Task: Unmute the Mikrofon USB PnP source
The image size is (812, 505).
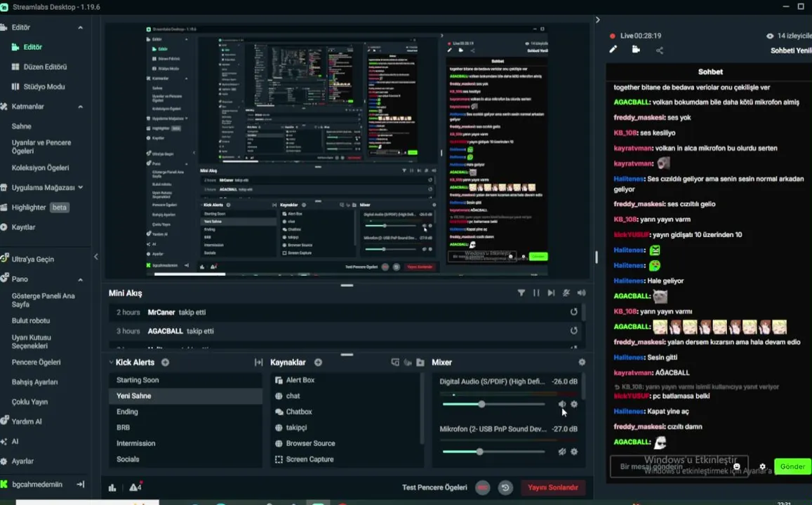Action: (x=562, y=452)
